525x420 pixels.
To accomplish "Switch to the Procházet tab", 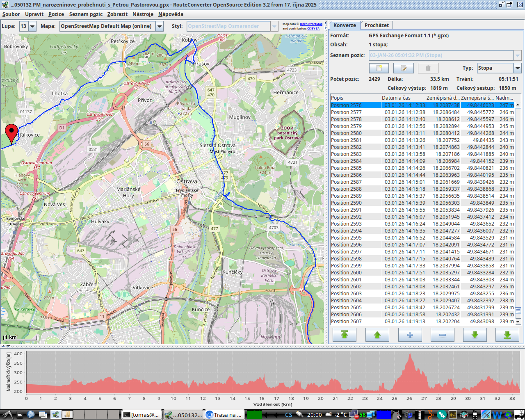I will [x=377, y=25].
